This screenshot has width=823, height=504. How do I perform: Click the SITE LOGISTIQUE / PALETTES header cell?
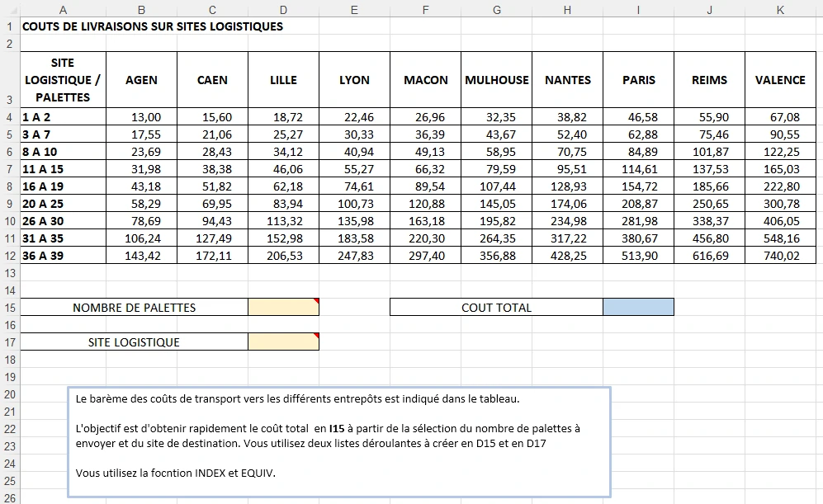point(64,80)
